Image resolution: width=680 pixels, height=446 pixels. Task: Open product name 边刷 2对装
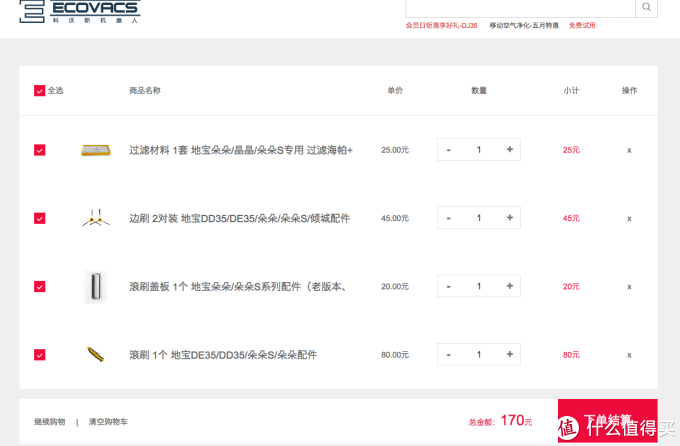click(239, 218)
